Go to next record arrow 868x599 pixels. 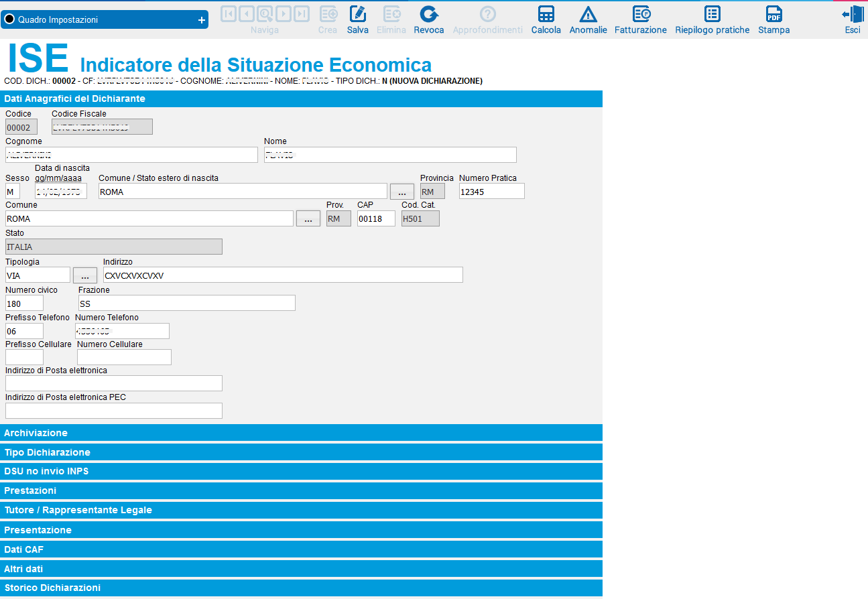[283, 13]
